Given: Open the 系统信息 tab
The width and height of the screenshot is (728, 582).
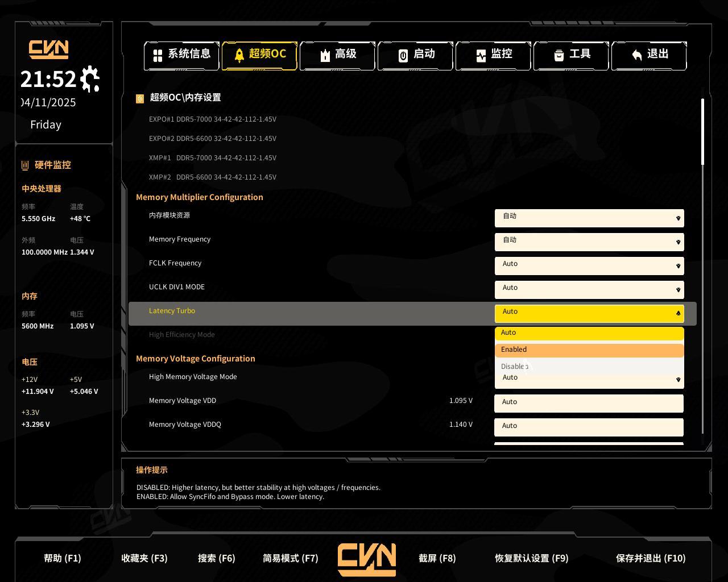Looking at the screenshot, I should (x=181, y=56).
